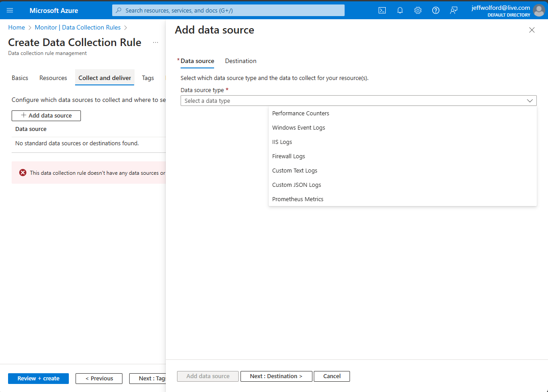Screen dimensions: 548x392
Task: Click the Review + create button
Action: [x=38, y=378]
